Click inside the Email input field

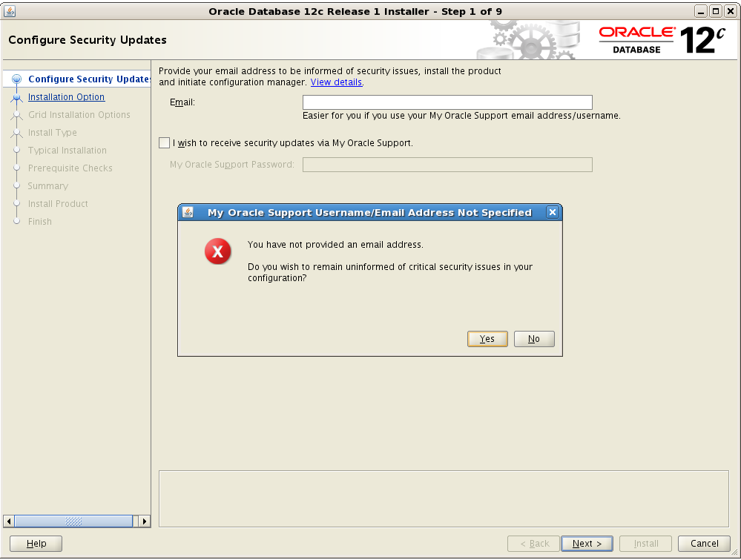tap(447, 102)
